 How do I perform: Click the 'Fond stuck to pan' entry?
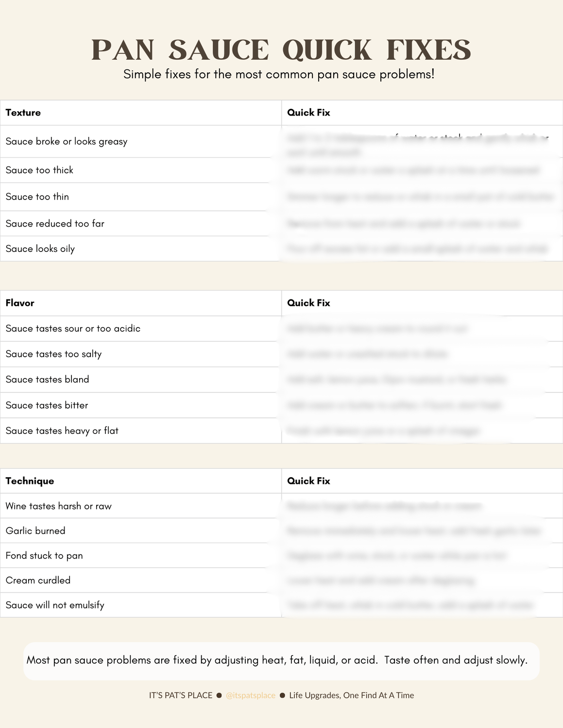(x=44, y=556)
